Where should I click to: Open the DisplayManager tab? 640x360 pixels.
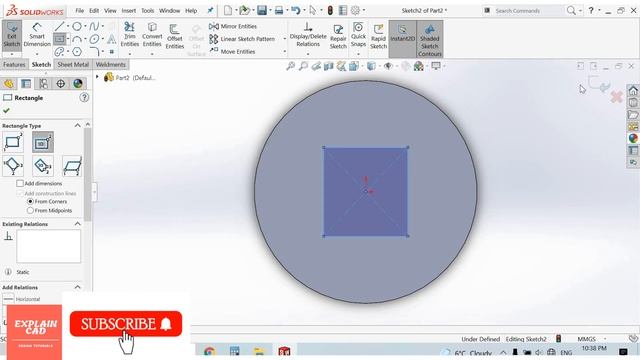[x=78, y=84]
